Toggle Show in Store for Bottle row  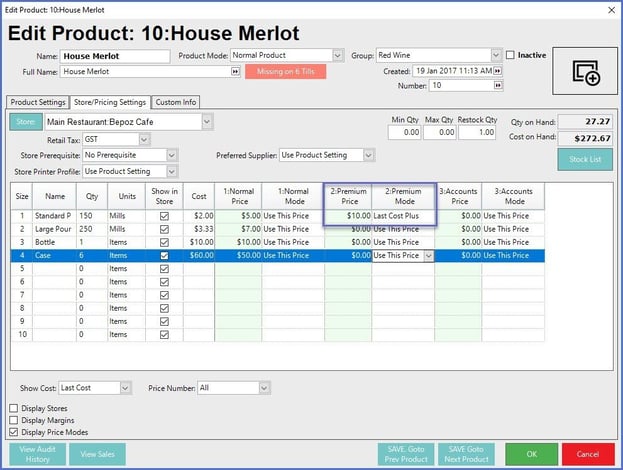click(x=165, y=242)
